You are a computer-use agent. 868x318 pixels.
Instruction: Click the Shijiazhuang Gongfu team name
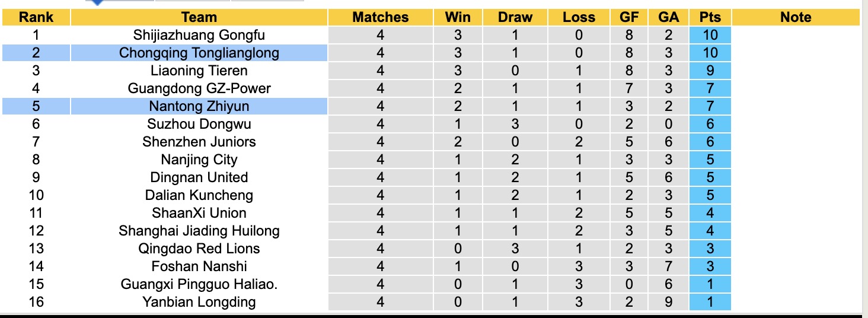coord(199,35)
